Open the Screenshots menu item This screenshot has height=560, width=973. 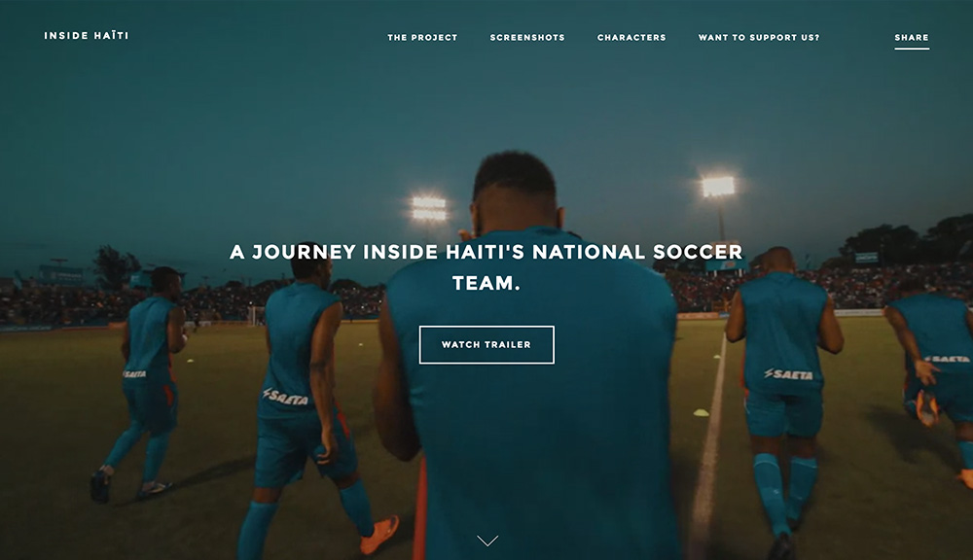coord(527,37)
